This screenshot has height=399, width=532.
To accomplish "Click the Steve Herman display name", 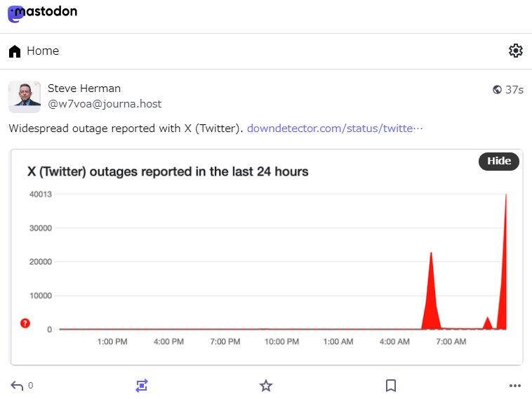I will [84, 89].
